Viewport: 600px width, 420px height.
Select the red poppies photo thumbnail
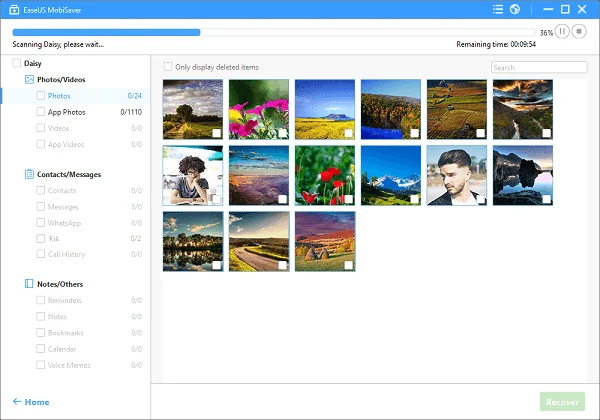324,175
